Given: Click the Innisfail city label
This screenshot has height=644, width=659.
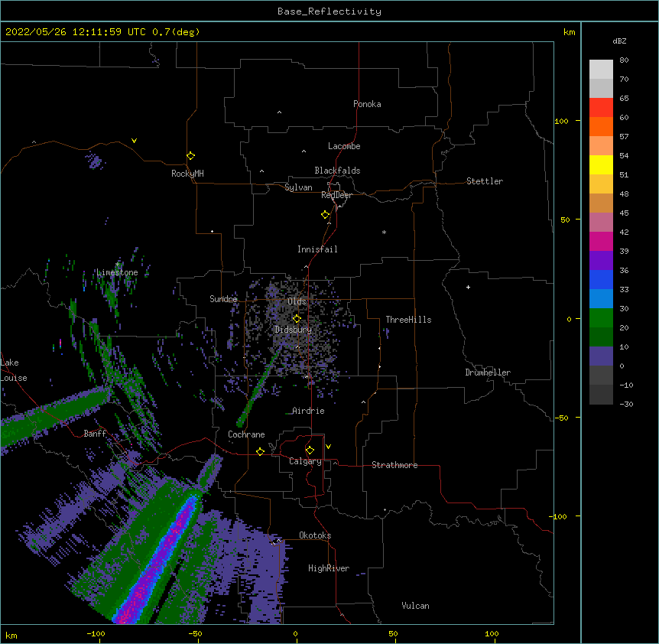Looking at the screenshot, I should click(317, 249).
